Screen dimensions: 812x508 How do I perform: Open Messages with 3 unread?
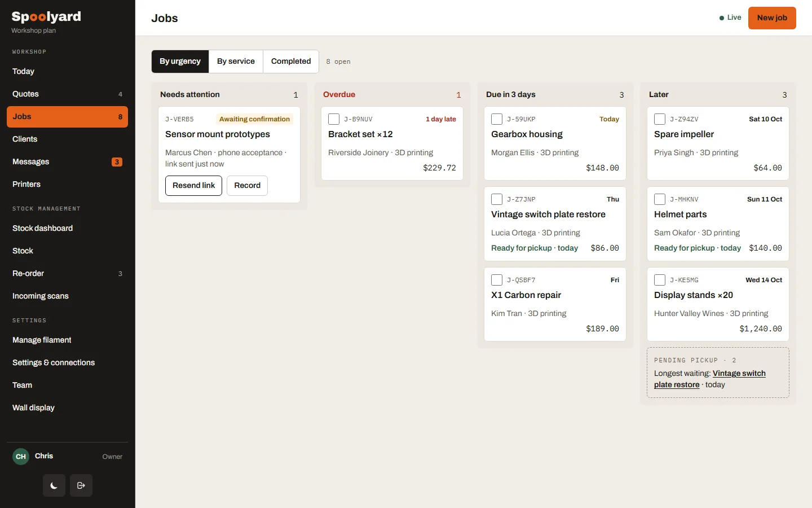(x=67, y=162)
